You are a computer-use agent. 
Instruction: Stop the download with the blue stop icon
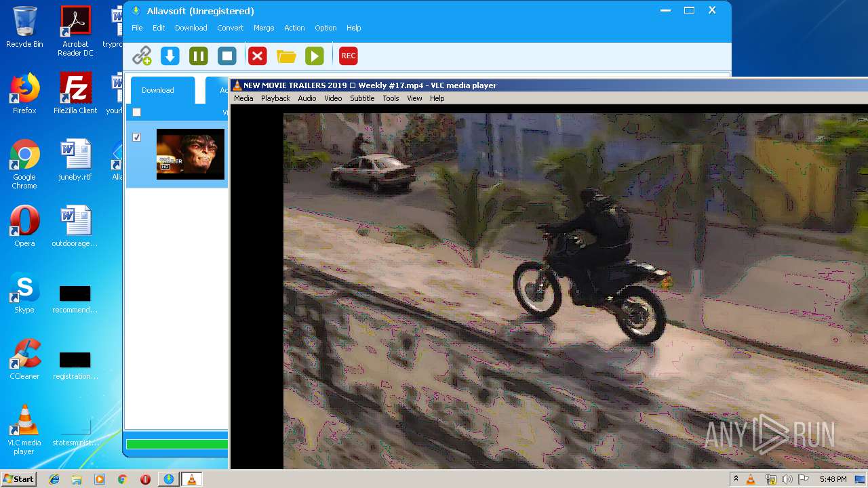pyautogui.click(x=226, y=56)
